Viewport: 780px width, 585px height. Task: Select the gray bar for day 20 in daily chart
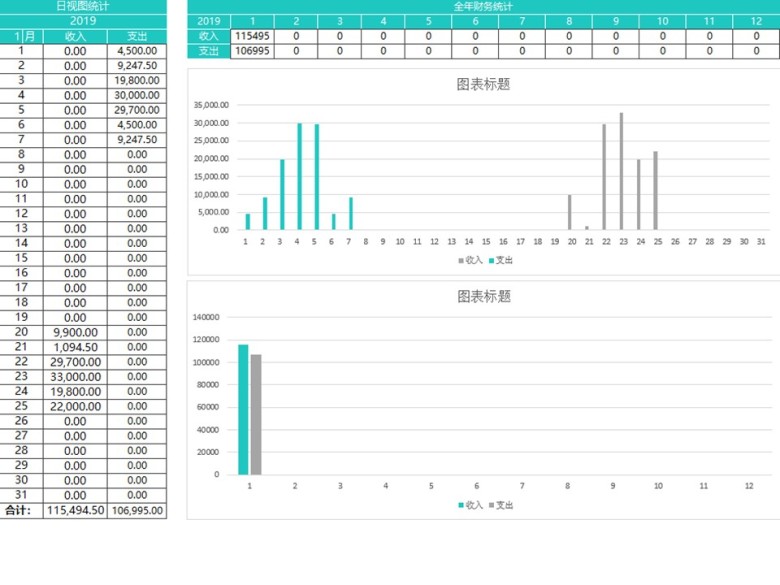[x=570, y=212]
